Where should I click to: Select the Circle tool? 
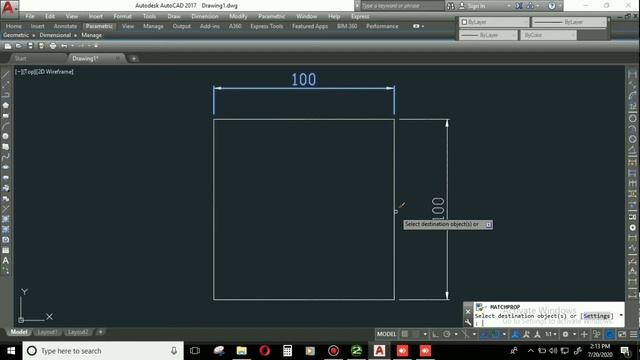coord(5,136)
